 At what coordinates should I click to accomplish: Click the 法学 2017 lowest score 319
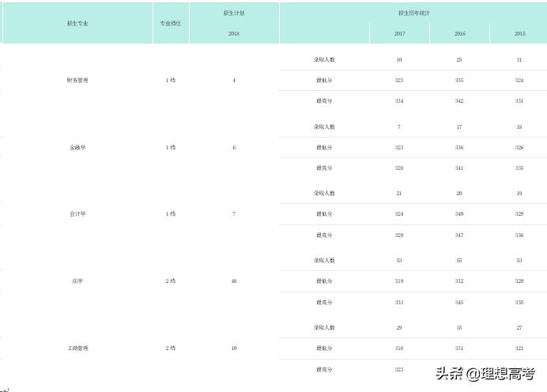pyautogui.click(x=399, y=281)
